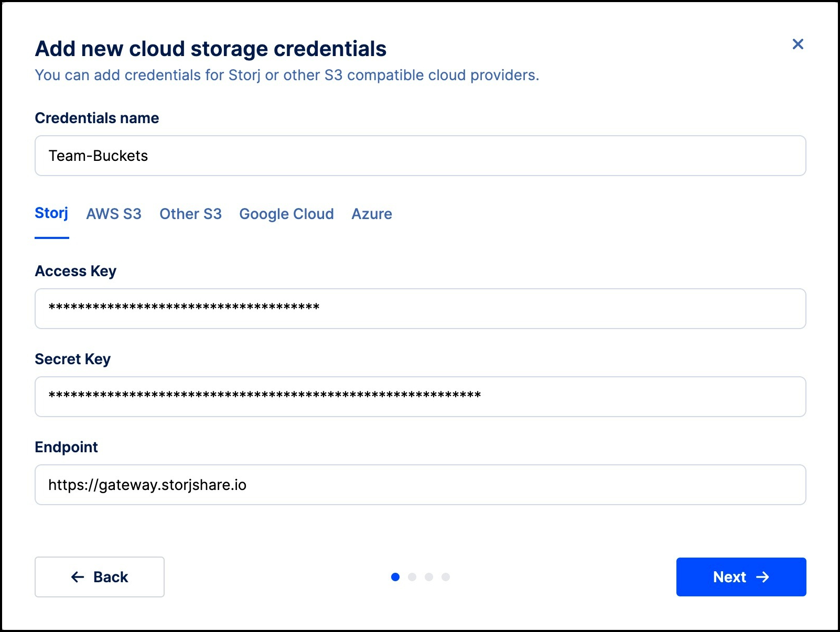Close the add credentials dialog
840x632 pixels.
pos(798,44)
